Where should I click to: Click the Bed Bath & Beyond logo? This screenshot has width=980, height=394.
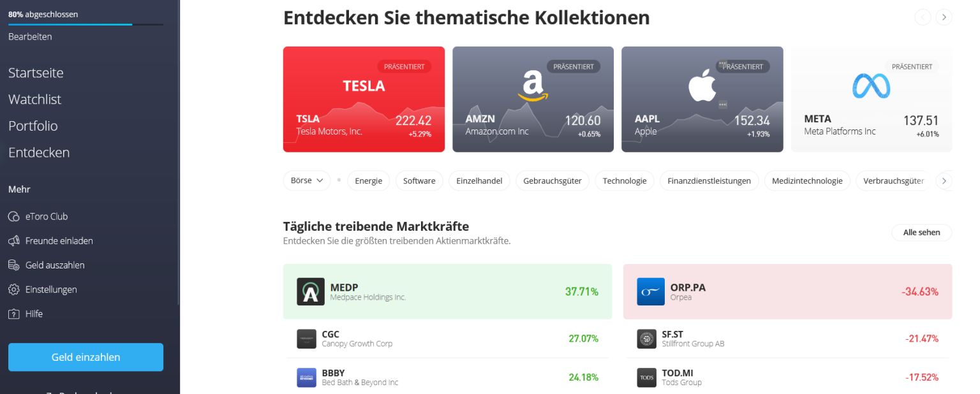[306, 377]
